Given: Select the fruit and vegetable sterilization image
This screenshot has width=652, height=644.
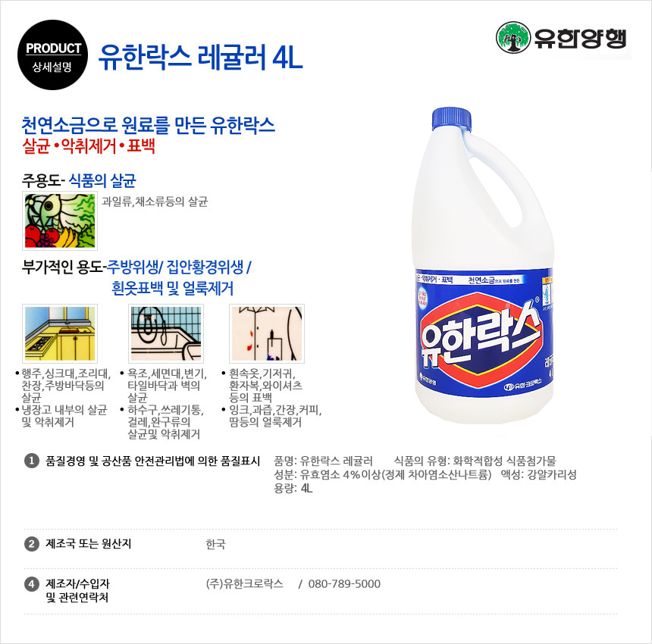Looking at the screenshot, I should pos(60,220).
